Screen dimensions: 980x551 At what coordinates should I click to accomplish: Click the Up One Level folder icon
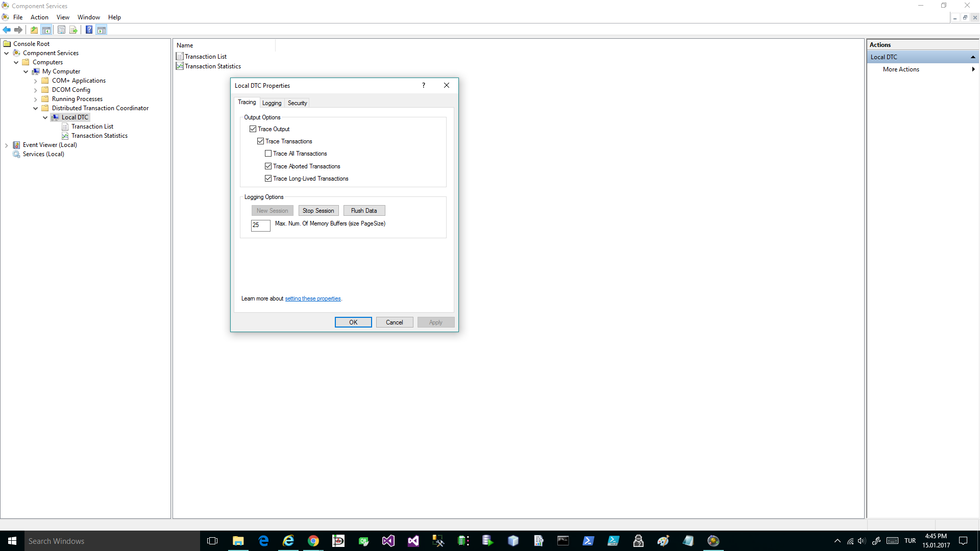34,30
